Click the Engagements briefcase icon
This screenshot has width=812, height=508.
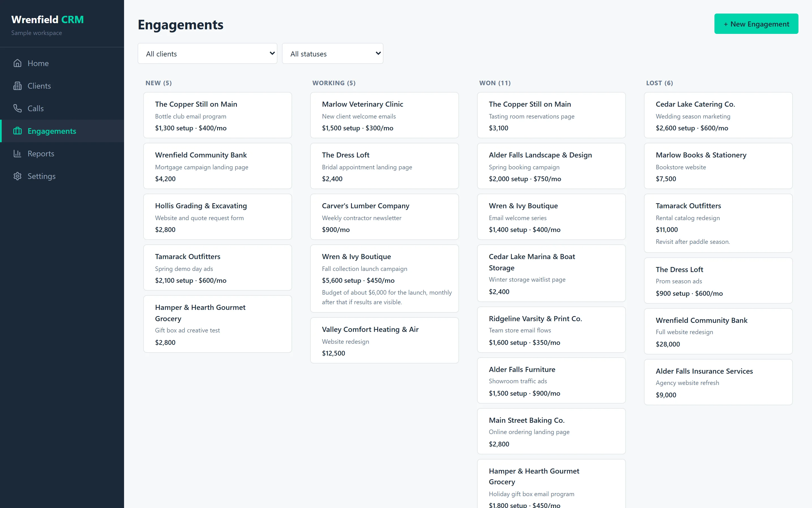17,131
